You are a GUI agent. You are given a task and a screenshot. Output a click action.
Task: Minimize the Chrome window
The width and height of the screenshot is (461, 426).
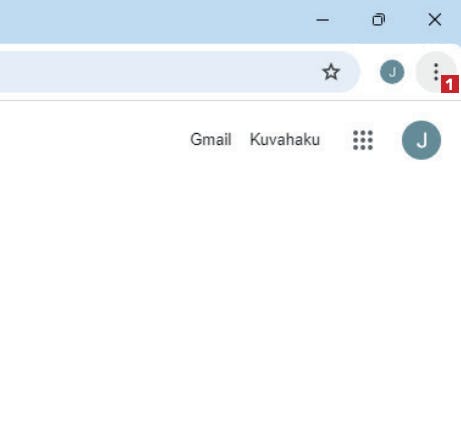pyautogui.click(x=322, y=20)
